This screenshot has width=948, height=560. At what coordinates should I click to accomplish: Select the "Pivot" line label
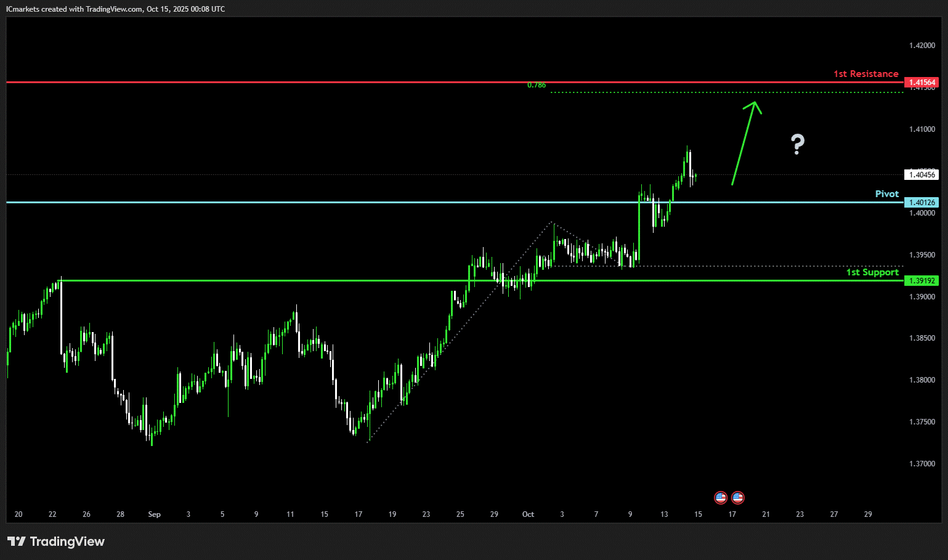pyautogui.click(x=886, y=194)
